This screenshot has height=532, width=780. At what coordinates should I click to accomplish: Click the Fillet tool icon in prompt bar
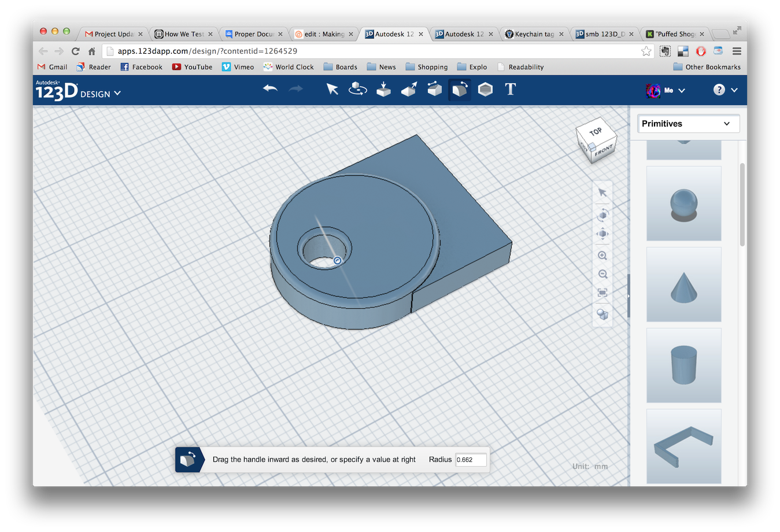187,460
